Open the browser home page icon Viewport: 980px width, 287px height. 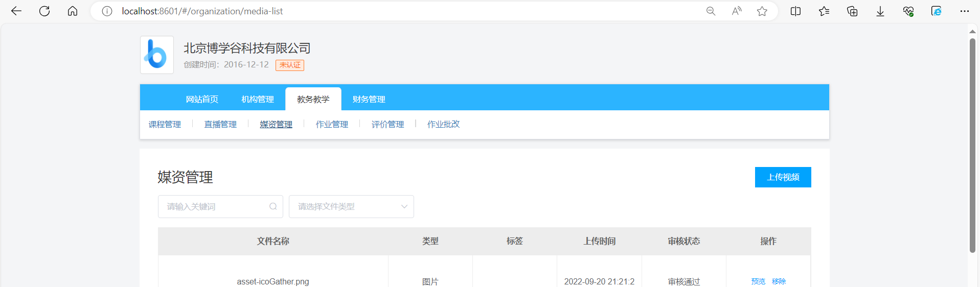point(73,11)
